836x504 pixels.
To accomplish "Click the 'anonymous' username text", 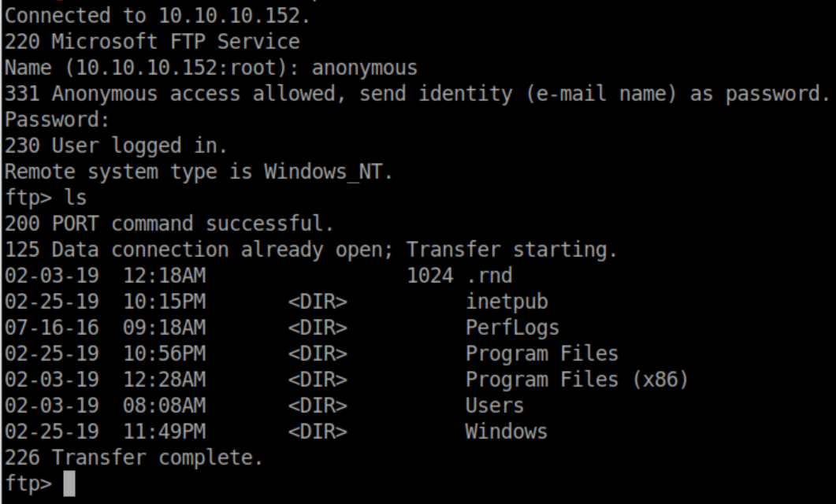I will [364, 68].
